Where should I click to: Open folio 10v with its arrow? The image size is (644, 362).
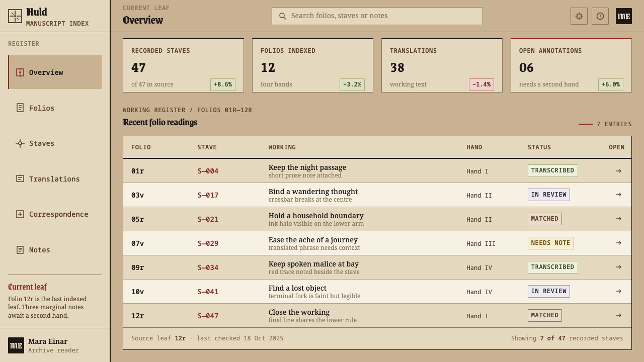point(618,292)
